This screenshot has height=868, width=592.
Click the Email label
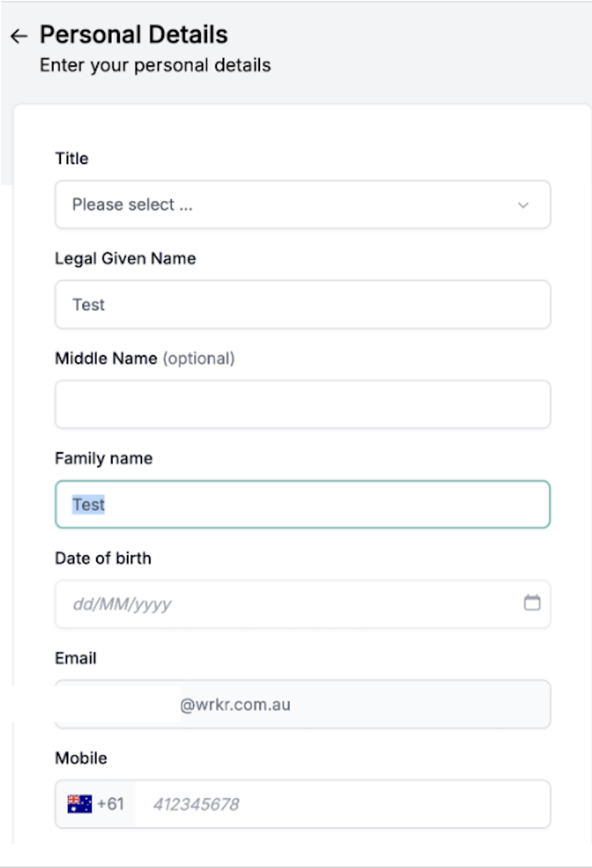pyautogui.click(x=75, y=658)
